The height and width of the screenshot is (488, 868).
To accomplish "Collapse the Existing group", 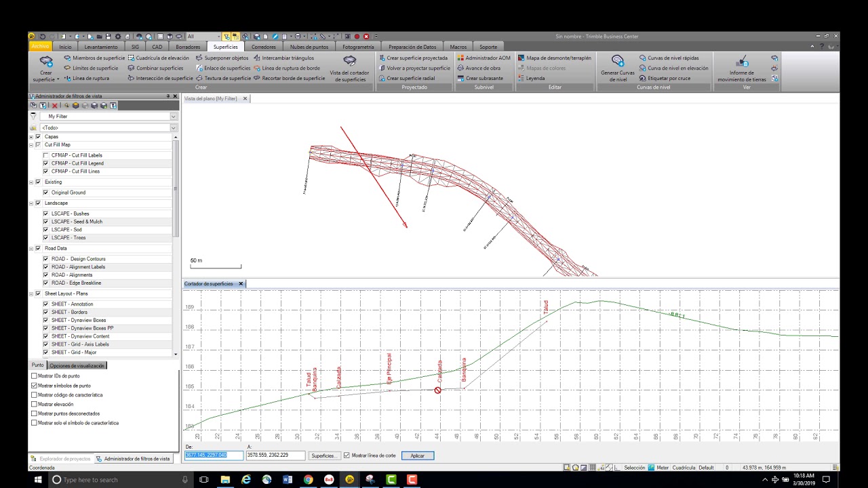I will pyautogui.click(x=31, y=182).
